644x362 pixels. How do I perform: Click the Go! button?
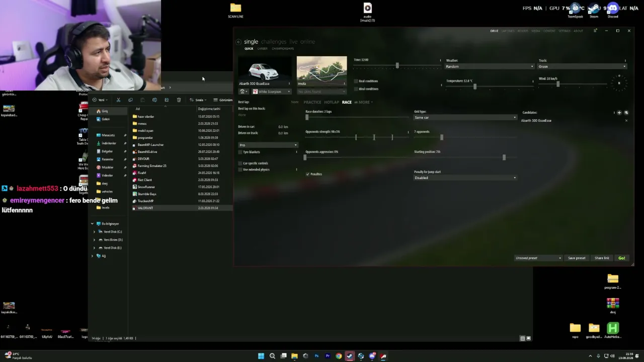point(622,258)
